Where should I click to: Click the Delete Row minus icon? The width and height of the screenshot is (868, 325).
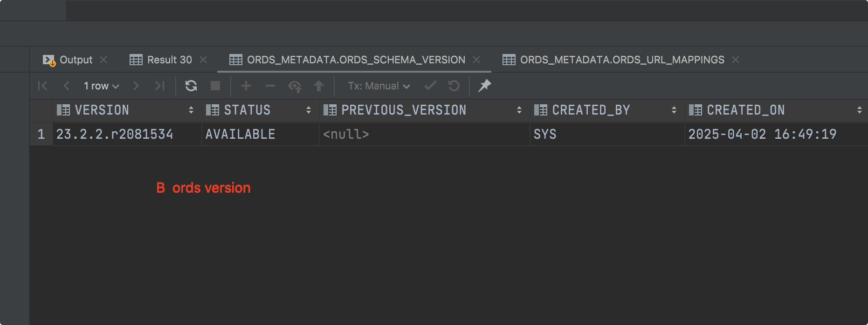click(270, 86)
